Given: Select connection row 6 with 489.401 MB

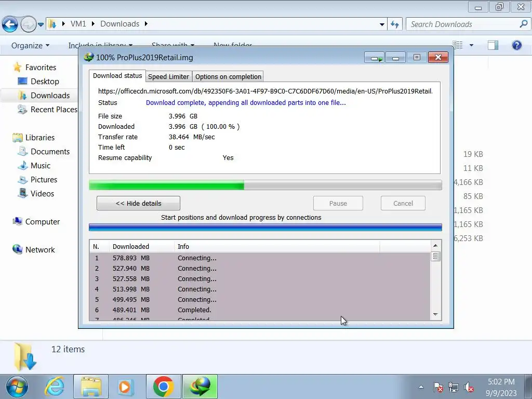Looking at the screenshot, I should 260,310.
